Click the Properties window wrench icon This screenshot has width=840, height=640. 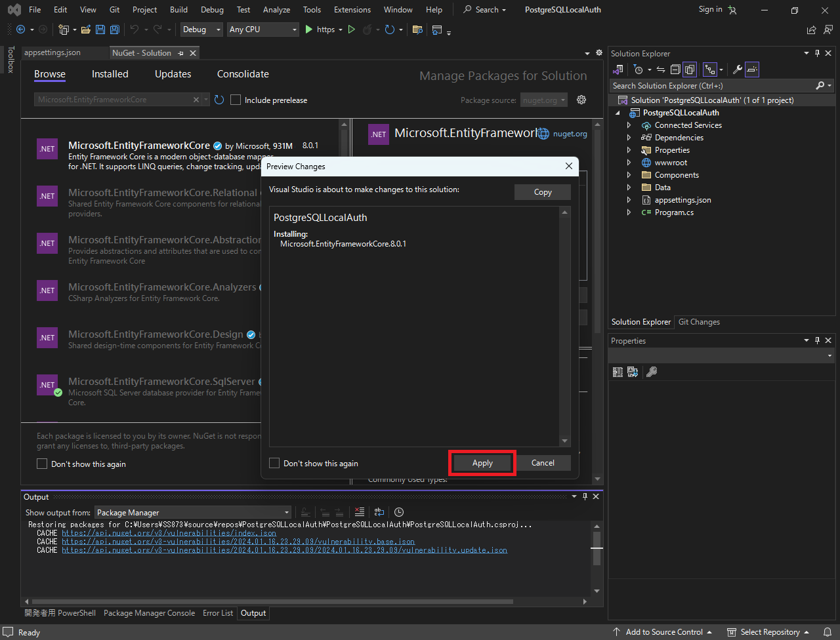pyautogui.click(x=651, y=372)
